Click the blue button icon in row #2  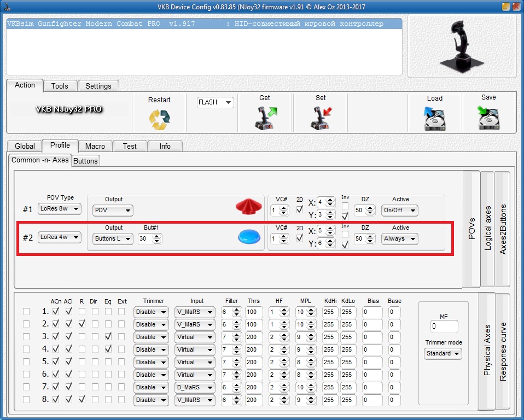[x=249, y=237]
